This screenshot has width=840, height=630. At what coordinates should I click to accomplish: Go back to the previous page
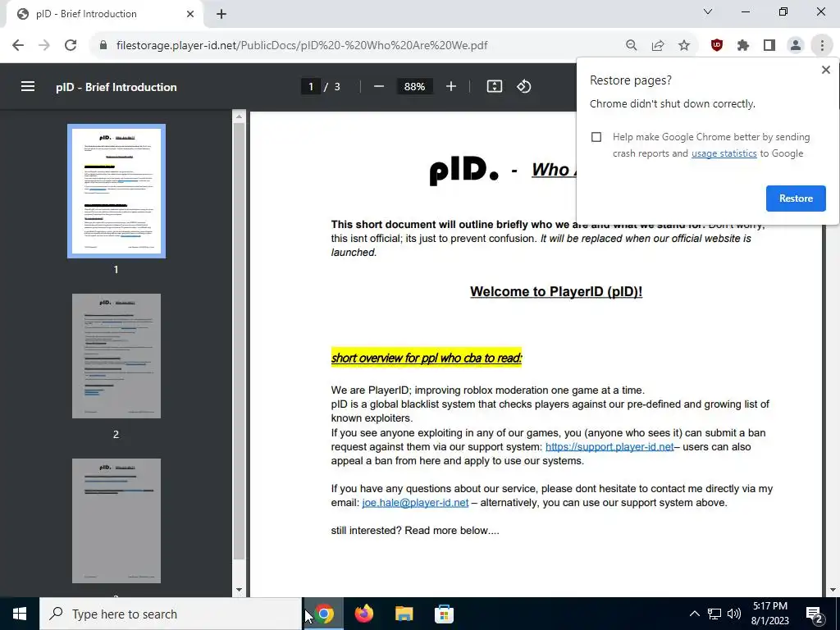click(18, 46)
